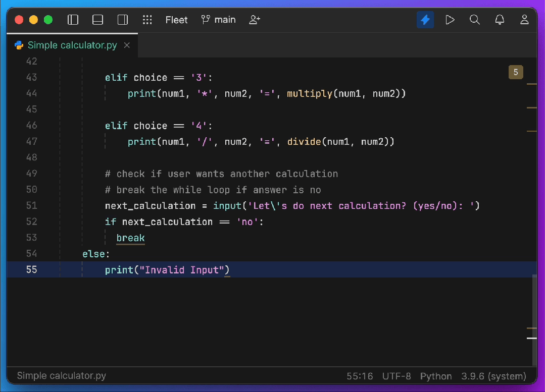Change the UTF-8 file encoding
The height and width of the screenshot is (392, 545).
[x=397, y=376]
